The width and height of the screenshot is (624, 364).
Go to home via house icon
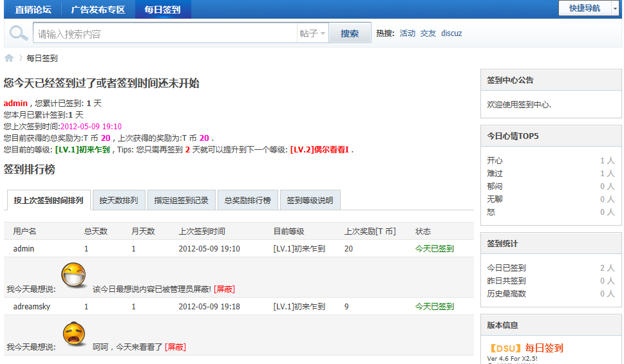[9, 59]
